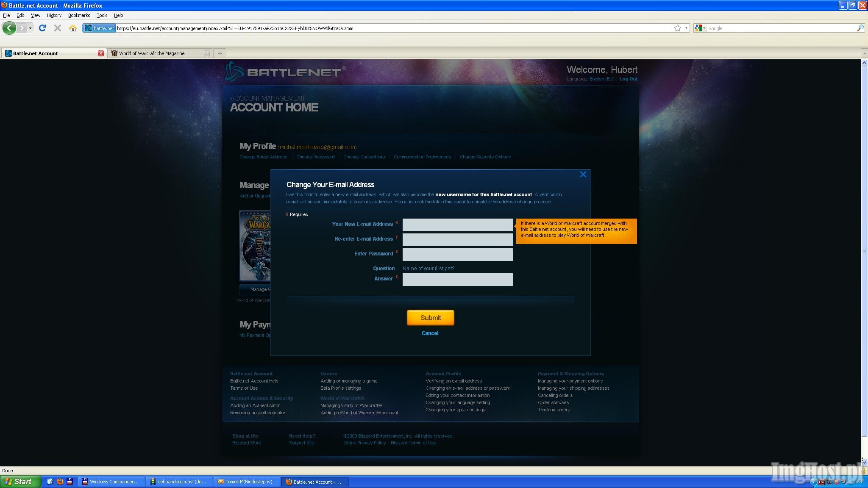Open the History menu
The height and width of the screenshot is (488, 868).
click(54, 15)
